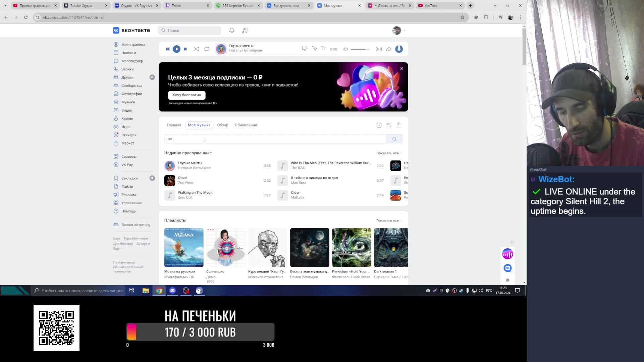Open the music note icon in the header
The width and height of the screenshot is (644, 362).
point(245,31)
